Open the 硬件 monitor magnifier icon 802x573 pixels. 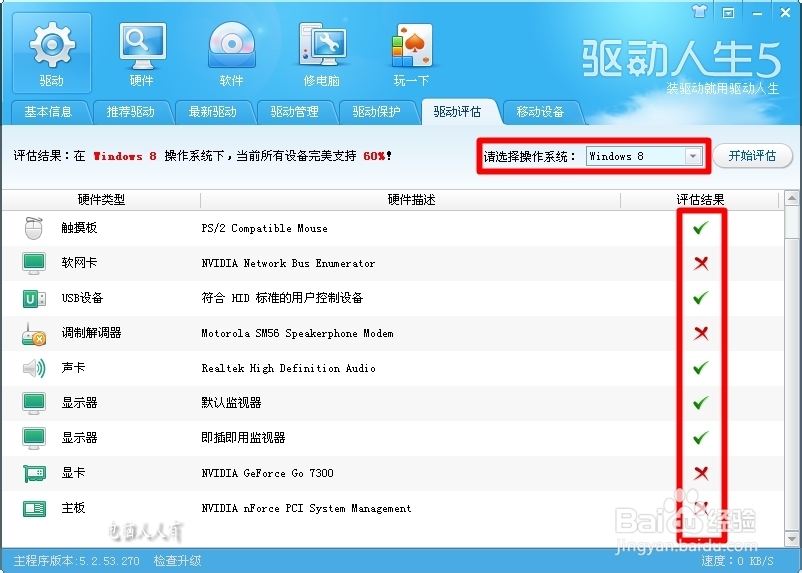coord(142,53)
